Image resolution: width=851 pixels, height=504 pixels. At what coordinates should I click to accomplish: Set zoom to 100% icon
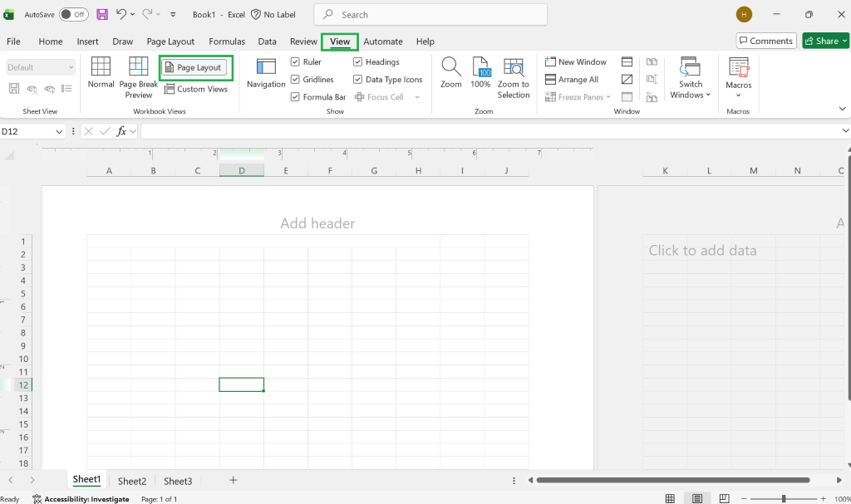(x=481, y=66)
